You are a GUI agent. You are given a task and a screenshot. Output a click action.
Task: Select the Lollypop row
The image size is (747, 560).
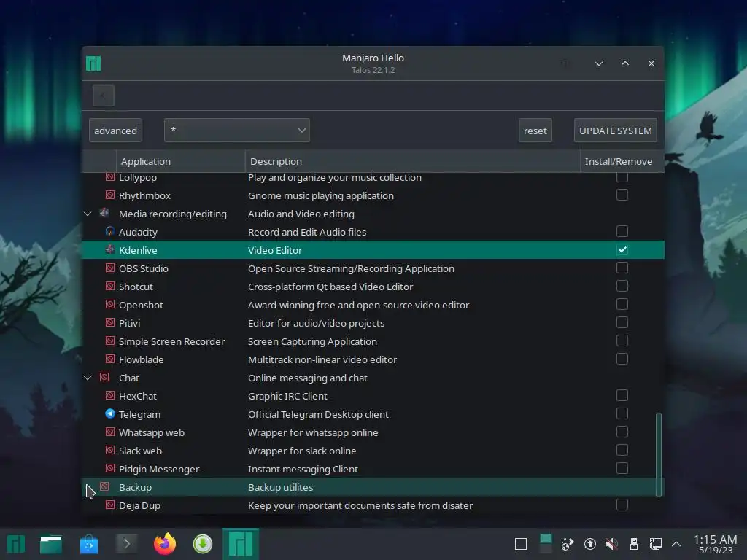tap(373, 177)
